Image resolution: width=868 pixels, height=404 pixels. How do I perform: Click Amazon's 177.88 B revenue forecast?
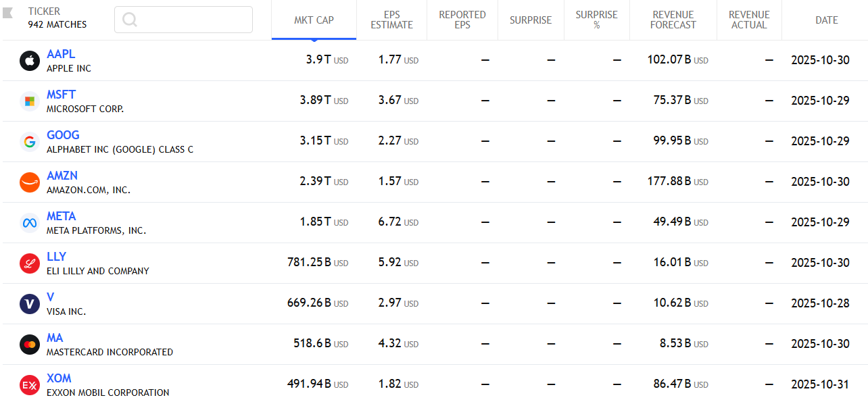(x=678, y=182)
